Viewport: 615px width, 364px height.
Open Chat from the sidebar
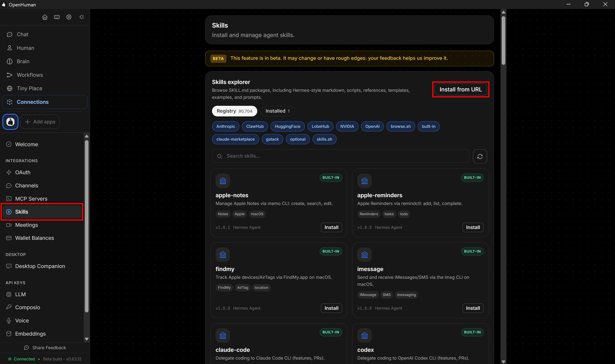(45, 34)
